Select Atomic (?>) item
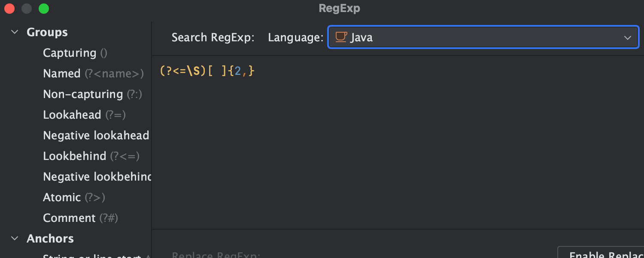 coord(74,197)
